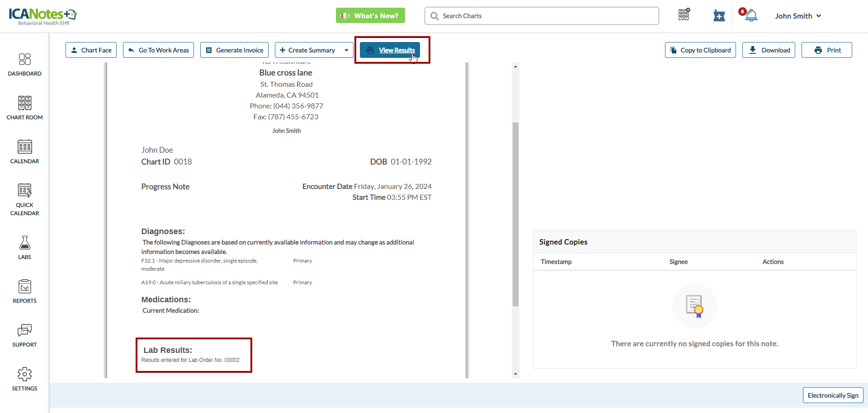Click the Signed Copies panel title
Image resolution: width=868 pixels, height=413 pixels.
[563, 242]
